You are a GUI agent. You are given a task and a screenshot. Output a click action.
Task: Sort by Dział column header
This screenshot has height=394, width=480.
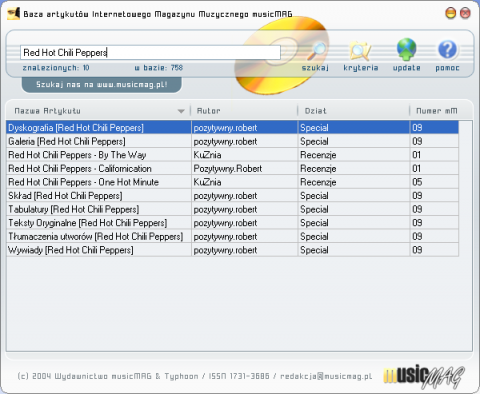(x=315, y=111)
